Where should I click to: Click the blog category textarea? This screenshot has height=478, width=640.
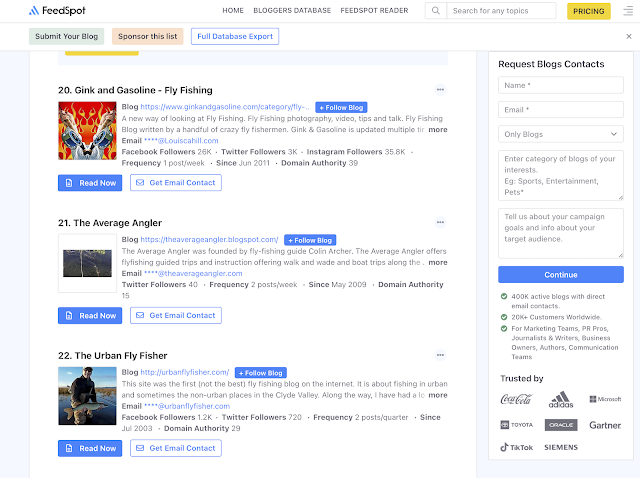(x=560, y=175)
